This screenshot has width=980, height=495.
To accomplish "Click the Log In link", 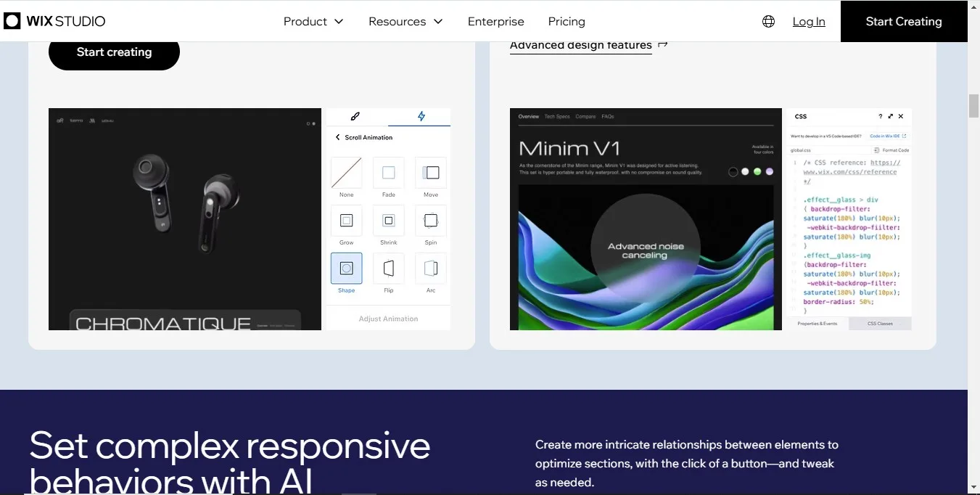I will (809, 21).
